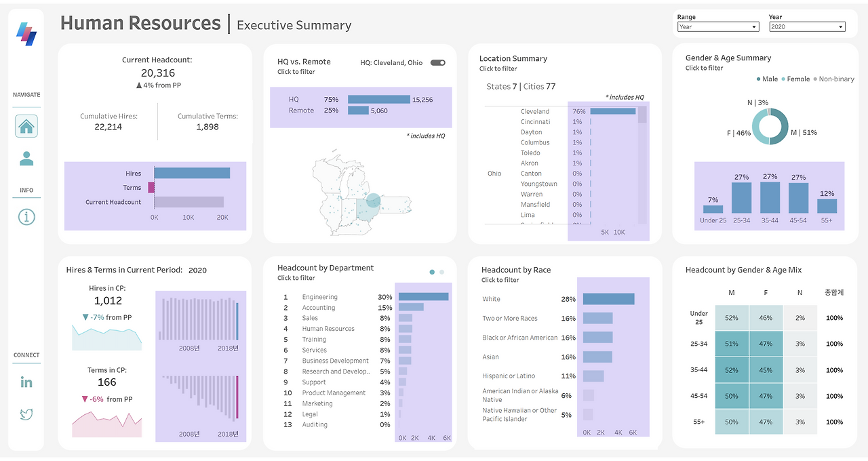Click the 25-34 age group bar

pyautogui.click(x=741, y=198)
